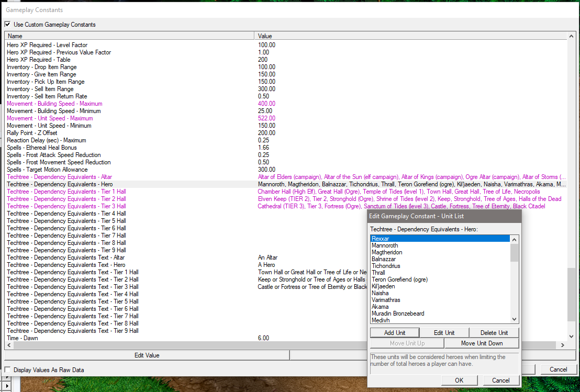The width and height of the screenshot is (580, 392).
Task: Select Spells - Ethereal Heal Bonus row
Action: [286, 148]
